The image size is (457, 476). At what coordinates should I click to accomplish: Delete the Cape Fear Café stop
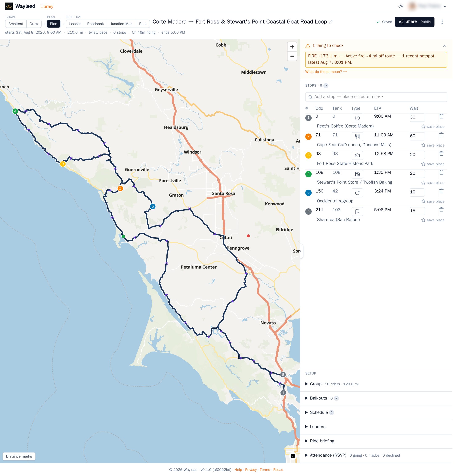pyautogui.click(x=441, y=135)
